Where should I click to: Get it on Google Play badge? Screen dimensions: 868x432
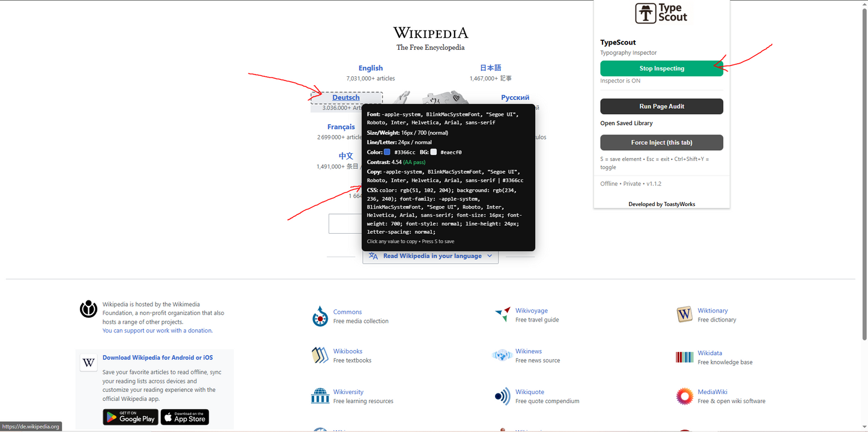(x=130, y=417)
